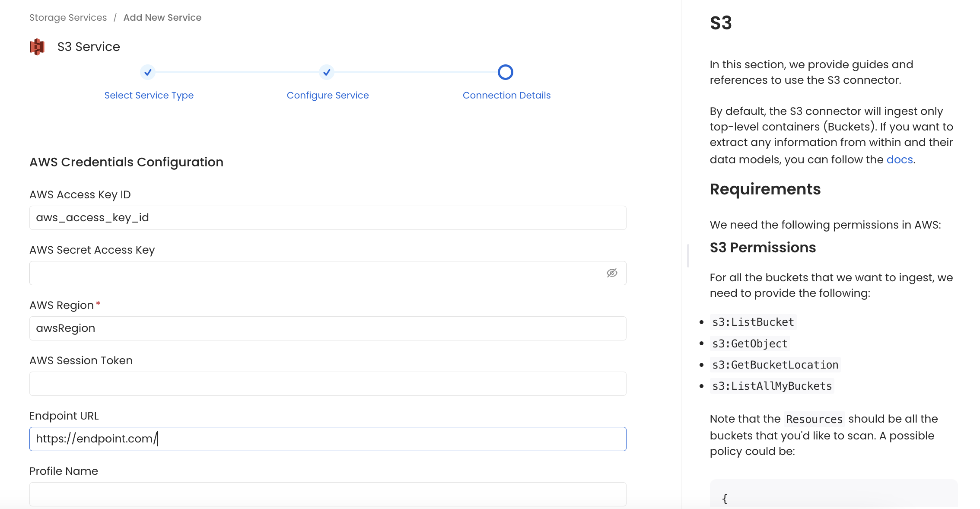Click the checkmark icon on Select Service Type step
The image size is (980, 509).
pos(148,72)
